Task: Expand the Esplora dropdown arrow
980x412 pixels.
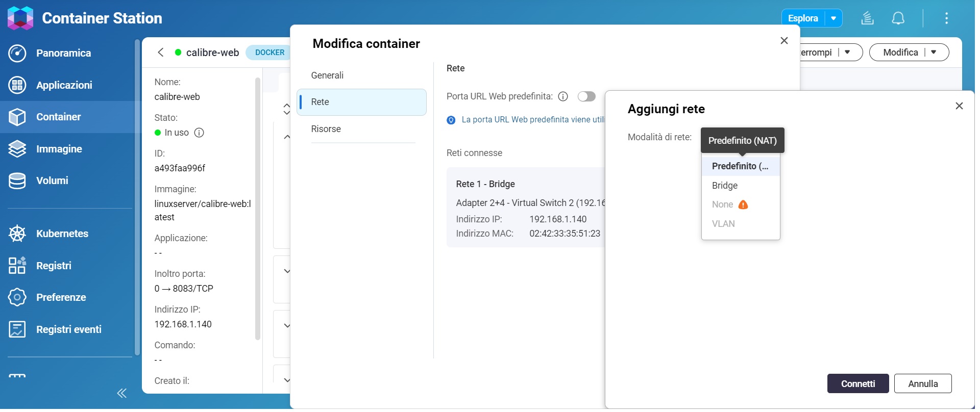Action: (834, 18)
